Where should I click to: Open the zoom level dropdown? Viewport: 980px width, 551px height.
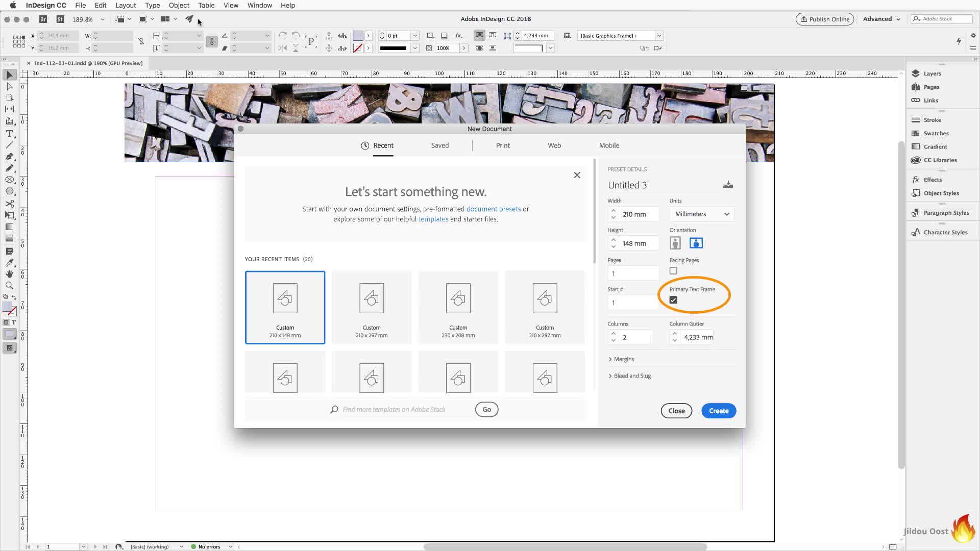103,19
